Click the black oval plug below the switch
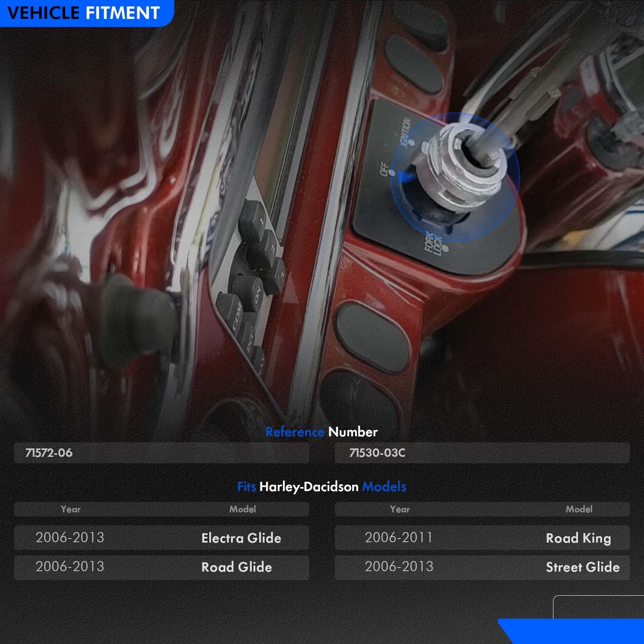Image resolution: width=644 pixels, height=644 pixels. pyautogui.click(x=372, y=336)
